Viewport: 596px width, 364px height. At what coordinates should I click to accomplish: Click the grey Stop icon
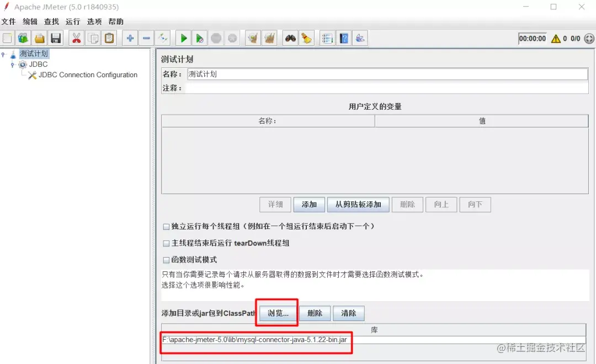216,38
